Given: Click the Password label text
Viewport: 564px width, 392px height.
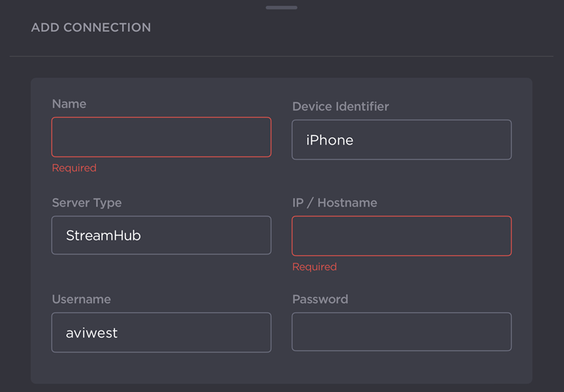Looking at the screenshot, I should pyautogui.click(x=320, y=299).
